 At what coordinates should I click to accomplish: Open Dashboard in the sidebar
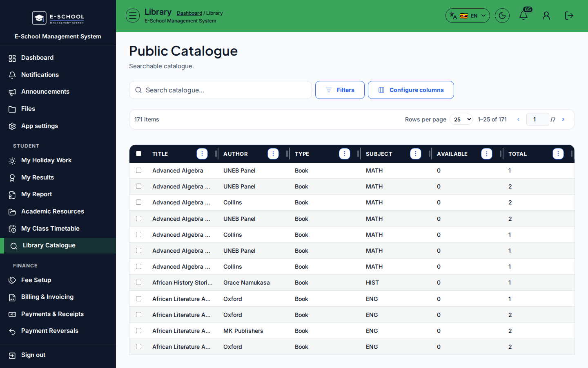tap(58, 58)
